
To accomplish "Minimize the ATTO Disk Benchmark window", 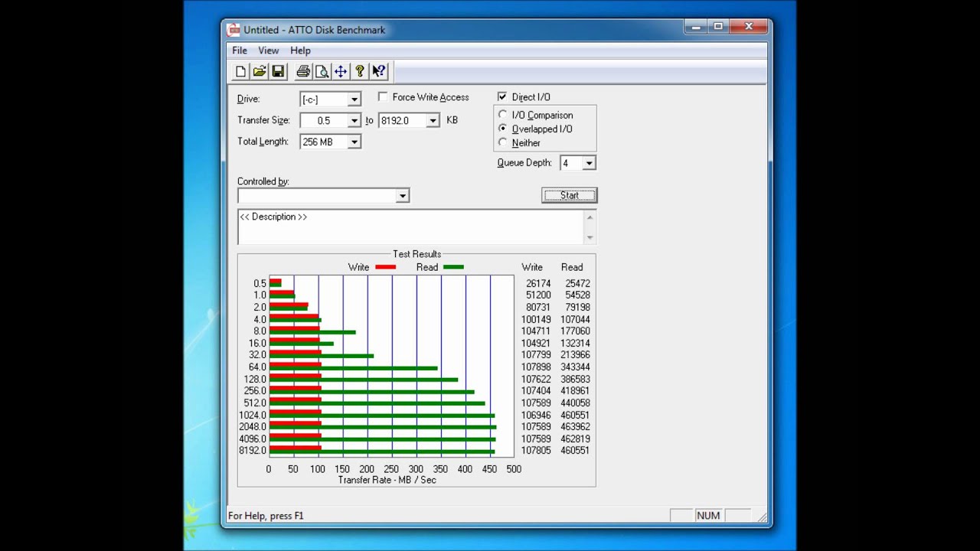I will point(696,28).
